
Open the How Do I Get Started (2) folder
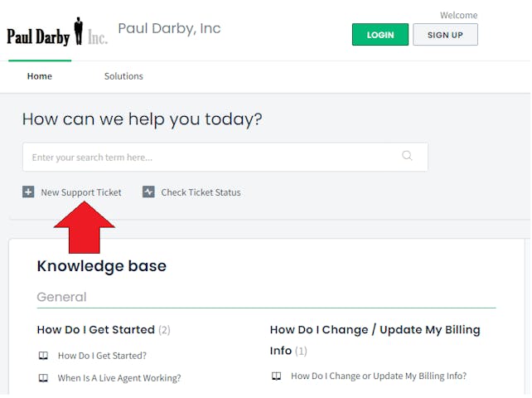pos(96,329)
